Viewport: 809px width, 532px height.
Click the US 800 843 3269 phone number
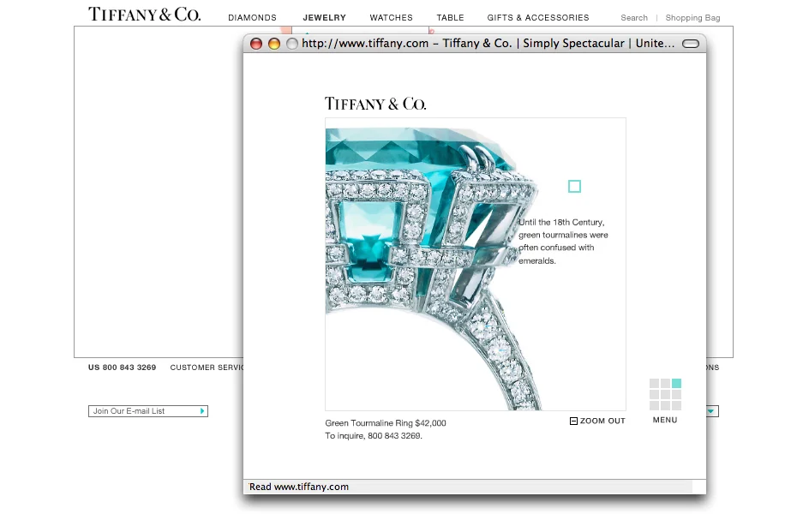click(x=123, y=368)
